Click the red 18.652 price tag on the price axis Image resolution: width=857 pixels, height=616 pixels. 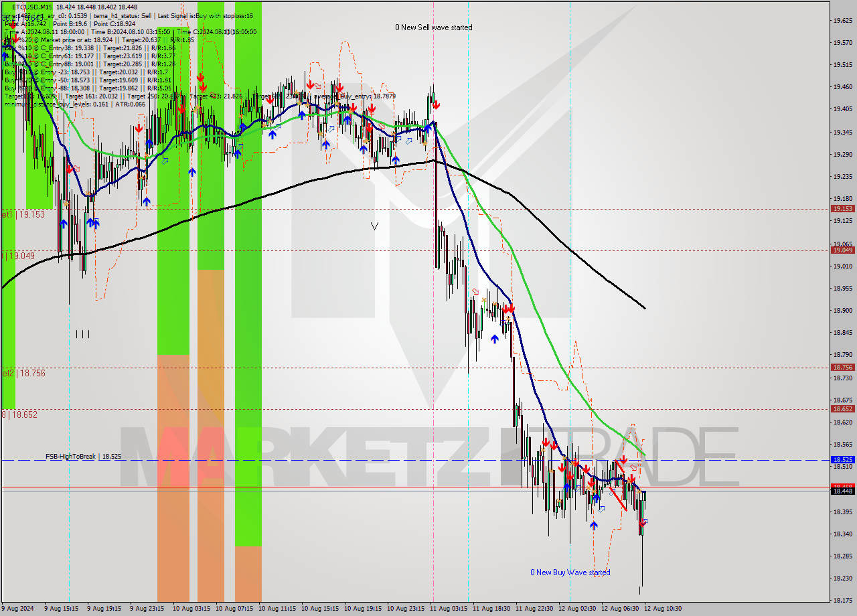(842, 408)
